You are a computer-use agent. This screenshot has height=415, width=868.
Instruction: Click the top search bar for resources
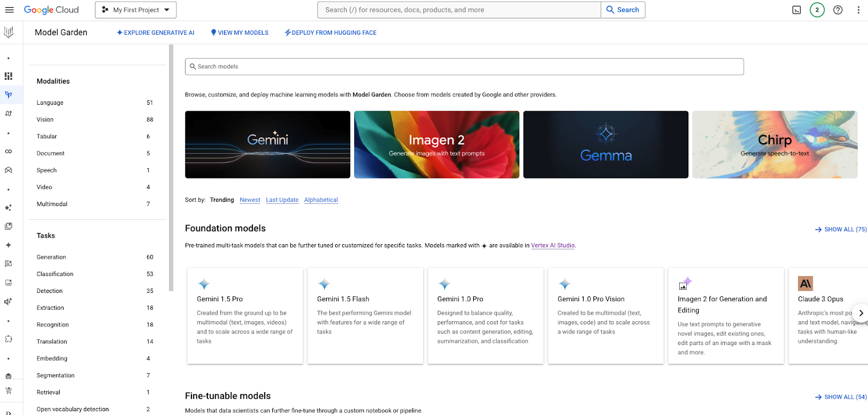(459, 10)
